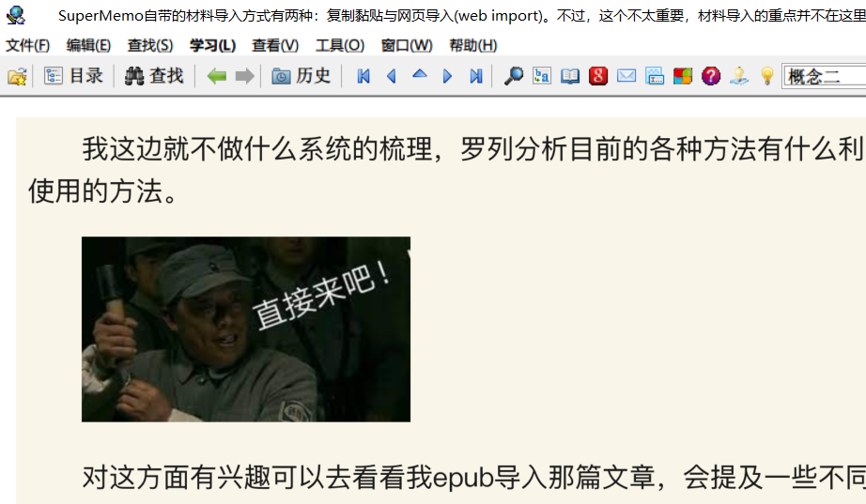The width and height of the screenshot is (866, 504).
Task: Go forward with the gray right arrow
Action: (244, 76)
